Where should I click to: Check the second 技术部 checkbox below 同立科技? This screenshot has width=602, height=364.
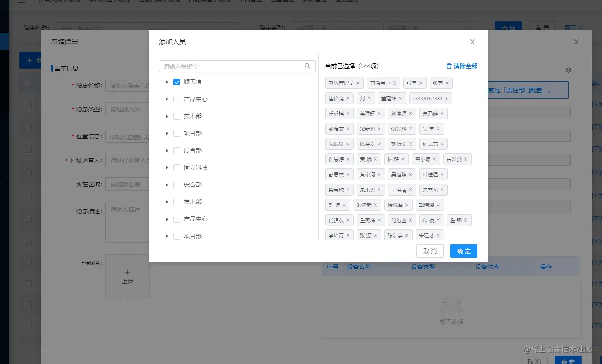click(177, 202)
